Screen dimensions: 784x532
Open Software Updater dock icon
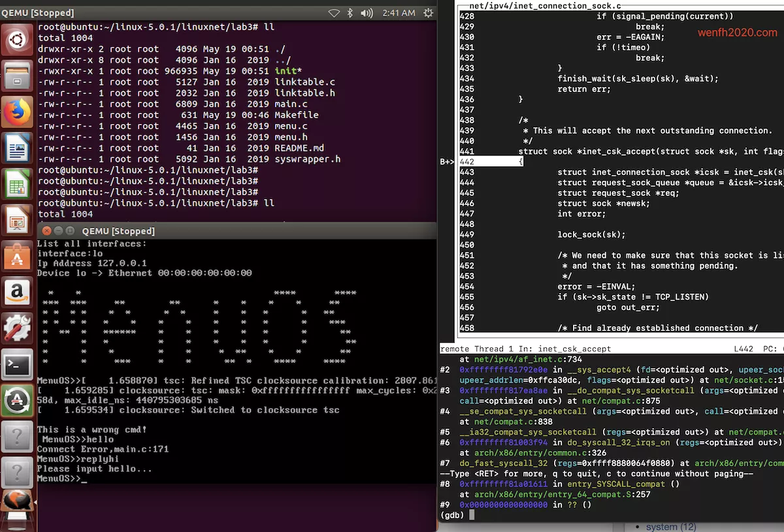point(17,400)
